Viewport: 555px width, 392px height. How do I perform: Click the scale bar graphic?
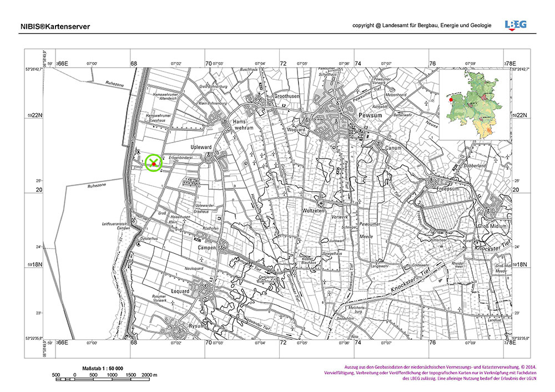tap(103, 380)
